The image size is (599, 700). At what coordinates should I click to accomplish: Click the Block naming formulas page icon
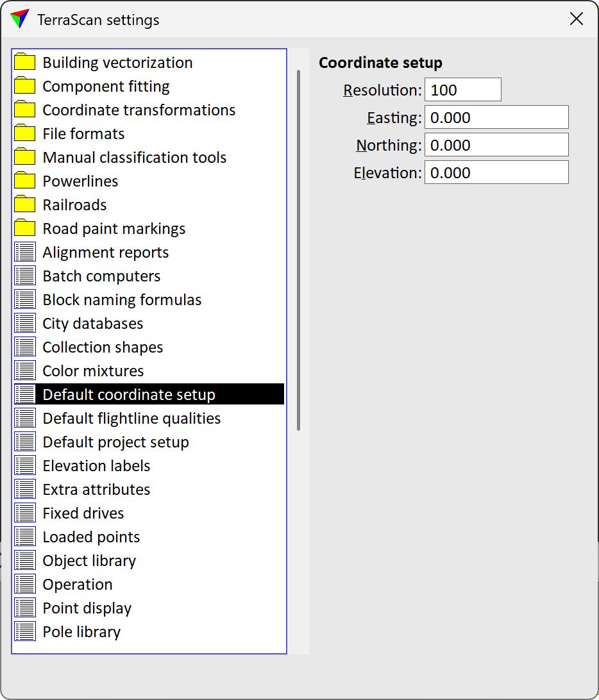25,299
